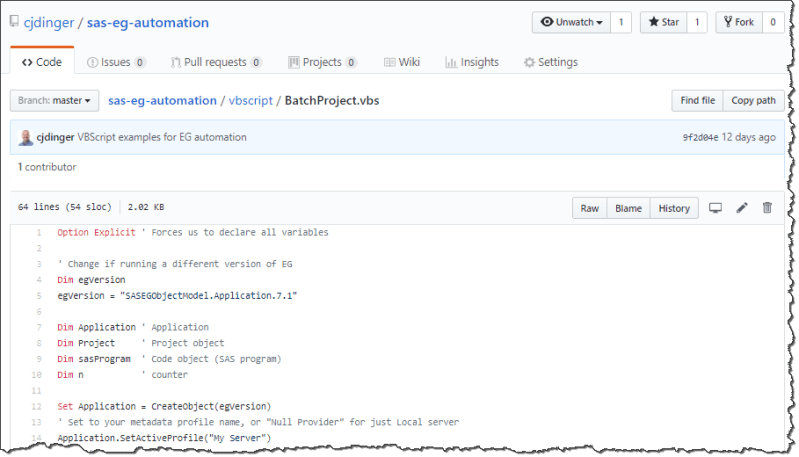Fork the repository
The height and width of the screenshot is (457, 799).
pos(739,22)
